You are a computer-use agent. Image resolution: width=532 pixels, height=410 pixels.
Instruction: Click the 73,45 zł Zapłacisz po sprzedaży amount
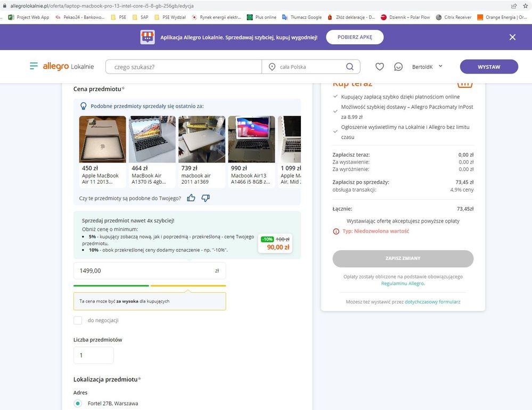pos(464,182)
